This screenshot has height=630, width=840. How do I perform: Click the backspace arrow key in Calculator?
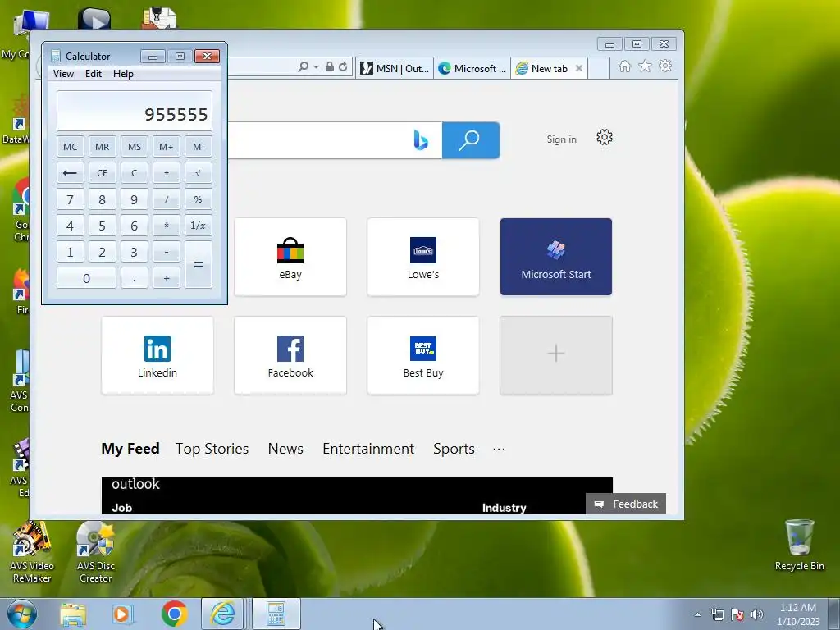pos(71,173)
